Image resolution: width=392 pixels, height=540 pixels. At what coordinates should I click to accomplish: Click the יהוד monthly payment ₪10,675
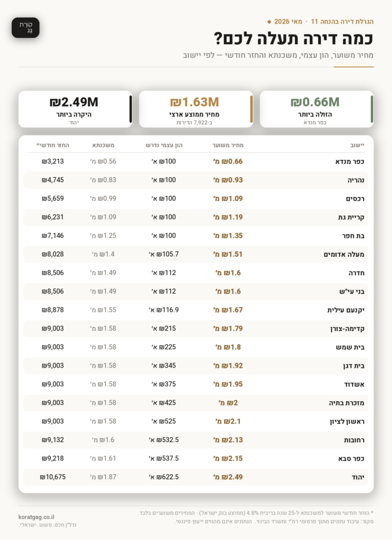[x=53, y=477]
